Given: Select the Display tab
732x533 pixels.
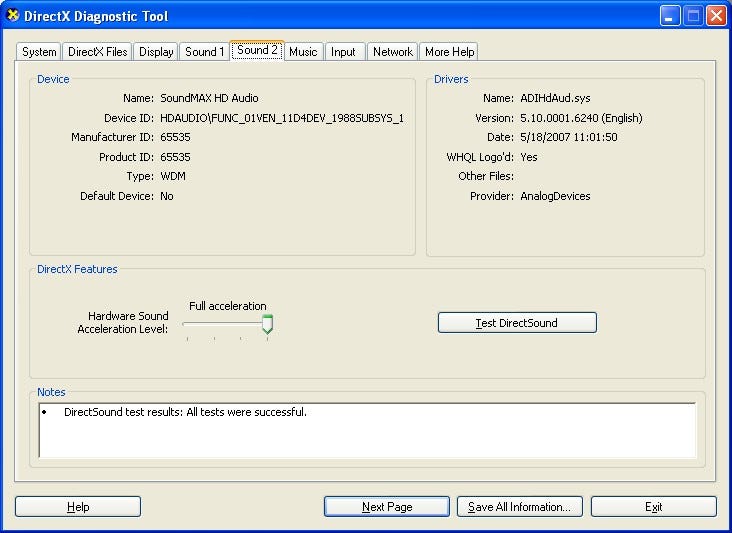Looking at the screenshot, I should 156,52.
